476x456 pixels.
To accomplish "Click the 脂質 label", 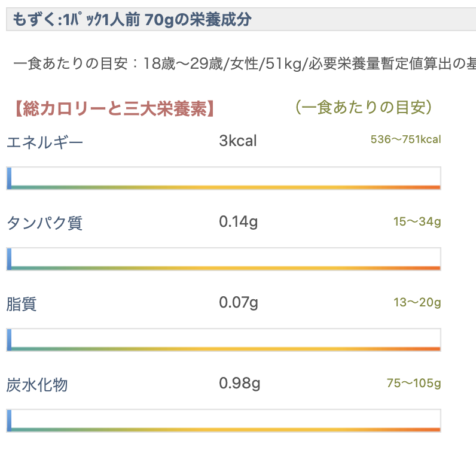I will pyautogui.click(x=22, y=304).
